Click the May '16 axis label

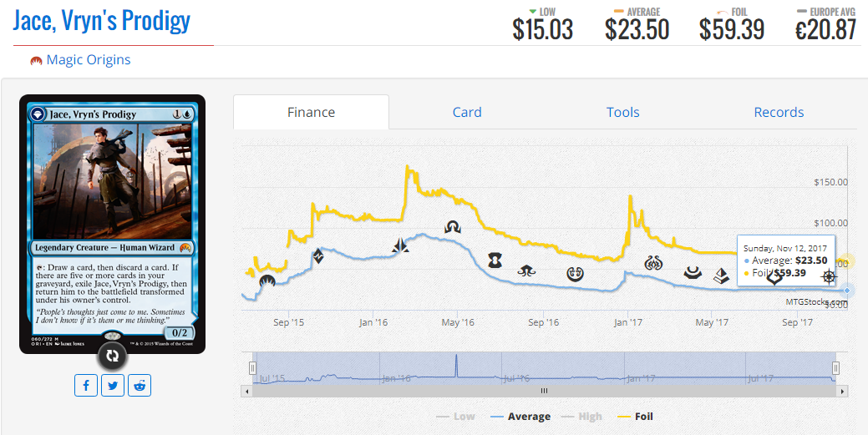pos(459,322)
